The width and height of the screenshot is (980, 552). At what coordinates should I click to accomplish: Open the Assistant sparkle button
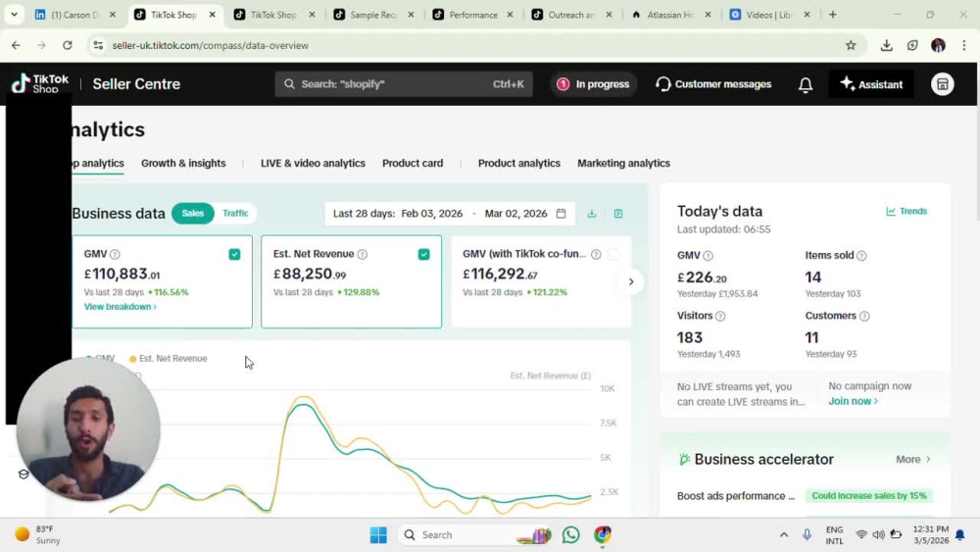click(870, 84)
